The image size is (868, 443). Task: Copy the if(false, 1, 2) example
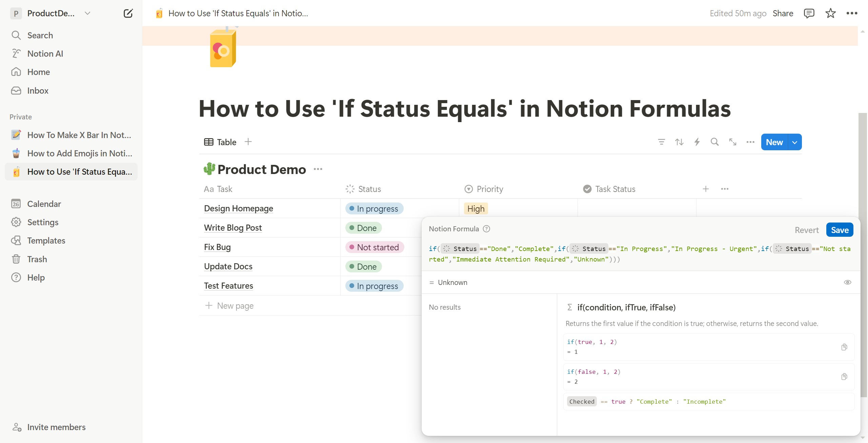click(844, 377)
